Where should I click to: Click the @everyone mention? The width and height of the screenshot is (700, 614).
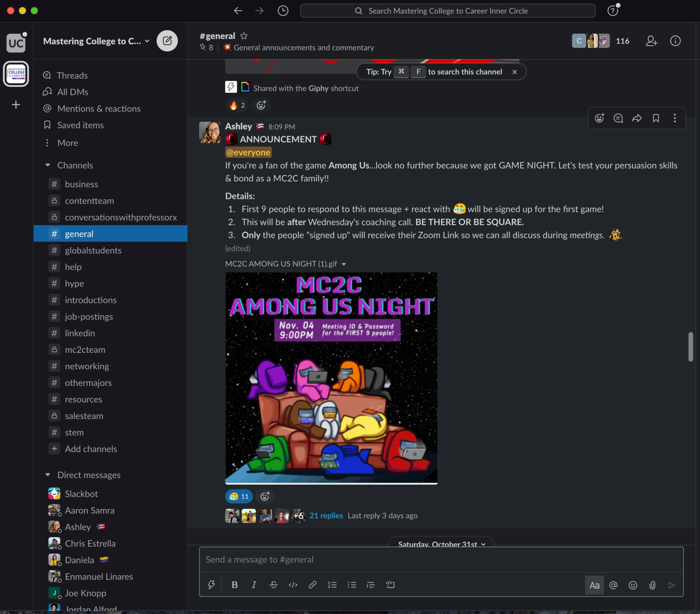(x=248, y=152)
